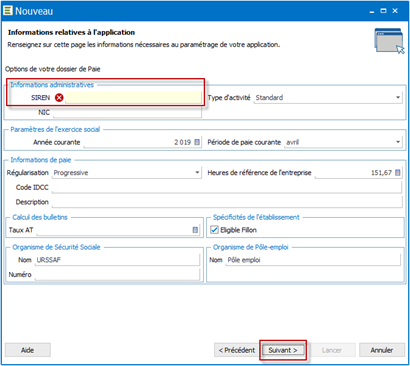Maximize the Nouveau window
Viewport: 410px width, 366px height.
click(x=384, y=11)
